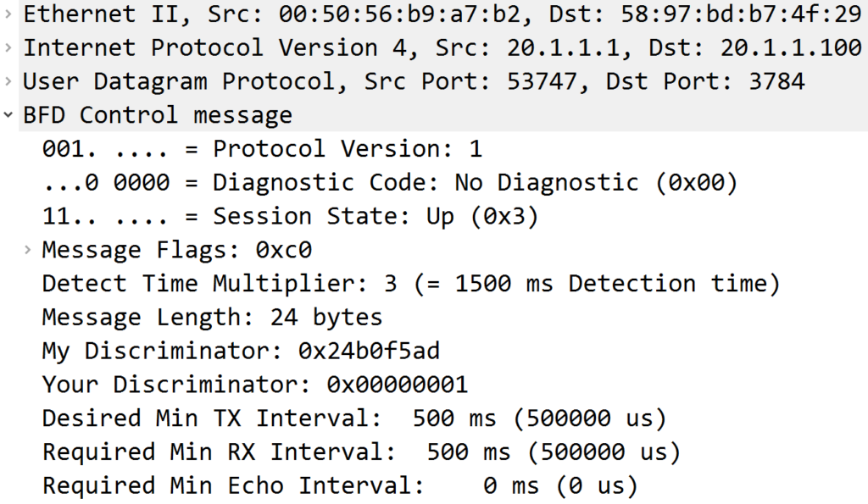Select the Internet Protocol Version 4 row
This screenshot has width=868, height=504.
point(441,48)
